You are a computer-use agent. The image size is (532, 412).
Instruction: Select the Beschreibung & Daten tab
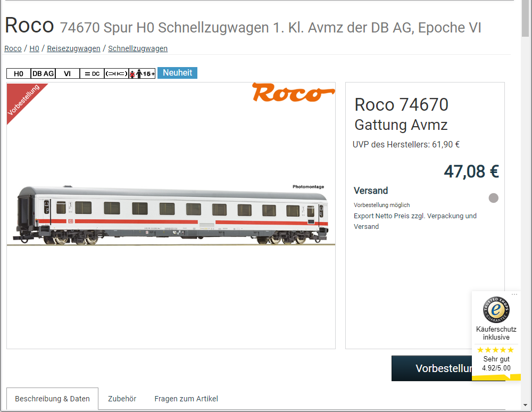[x=52, y=399]
